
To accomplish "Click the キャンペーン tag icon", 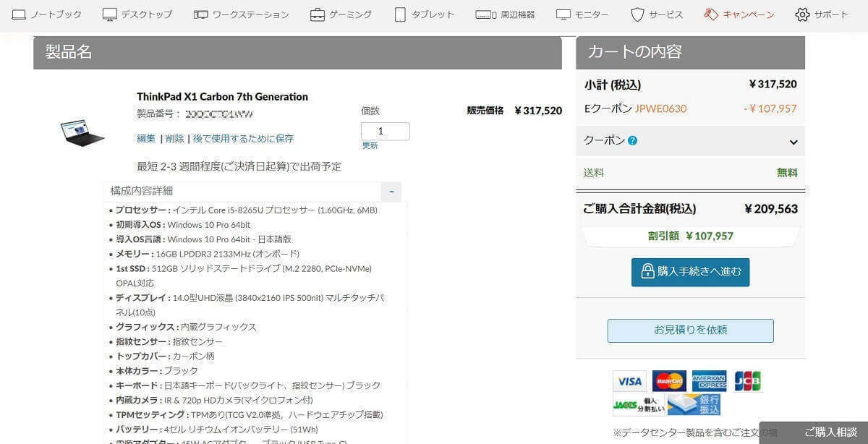I will [x=711, y=14].
